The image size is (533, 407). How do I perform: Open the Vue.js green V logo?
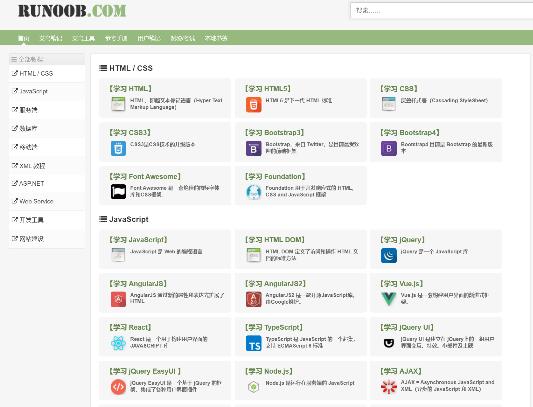(x=389, y=299)
